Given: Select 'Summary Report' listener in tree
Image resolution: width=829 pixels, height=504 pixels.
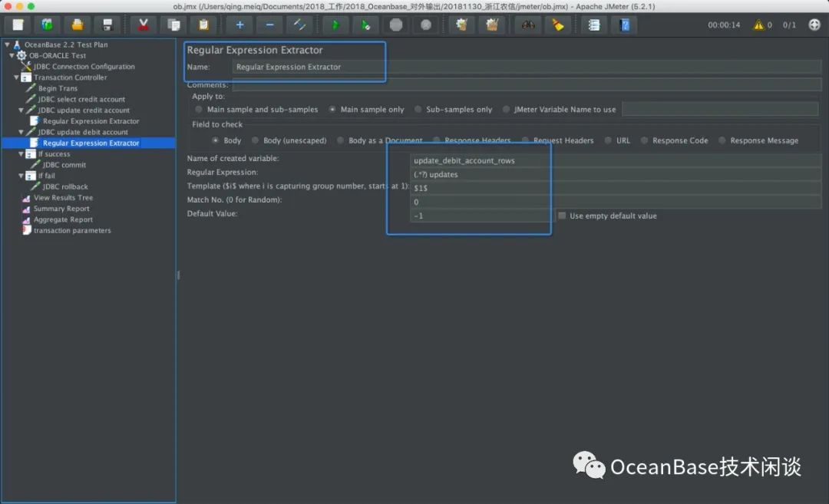Looking at the screenshot, I should (x=61, y=209).
